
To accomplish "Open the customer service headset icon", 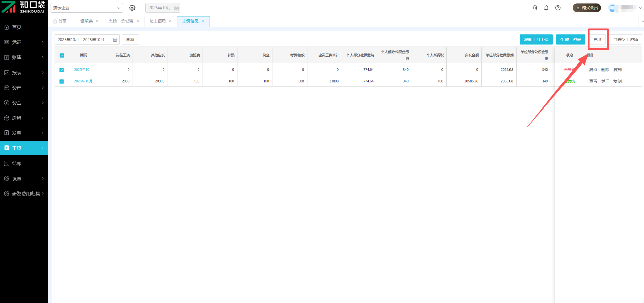I will [x=535, y=8].
